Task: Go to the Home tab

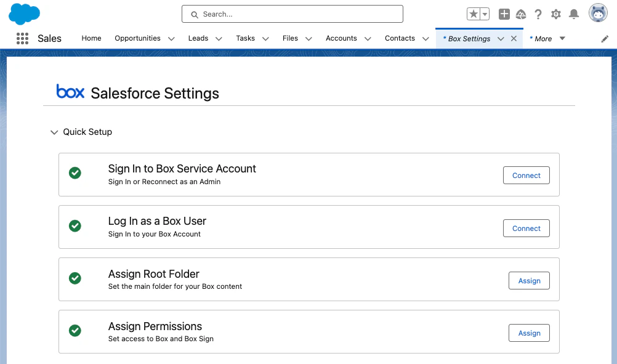Action: pos(91,38)
